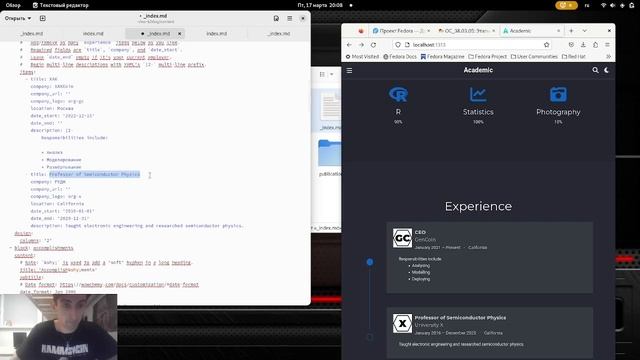Click the yellow recording indicator in top bar
Viewport: 640px width, 360px height.
click(x=566, y=5)
